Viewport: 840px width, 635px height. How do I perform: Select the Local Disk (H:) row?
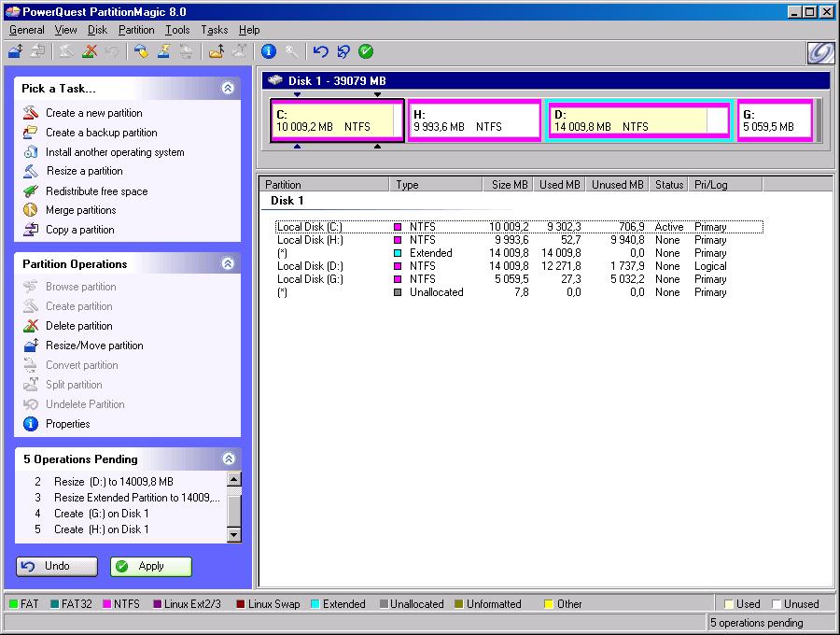tap(519, 240)
